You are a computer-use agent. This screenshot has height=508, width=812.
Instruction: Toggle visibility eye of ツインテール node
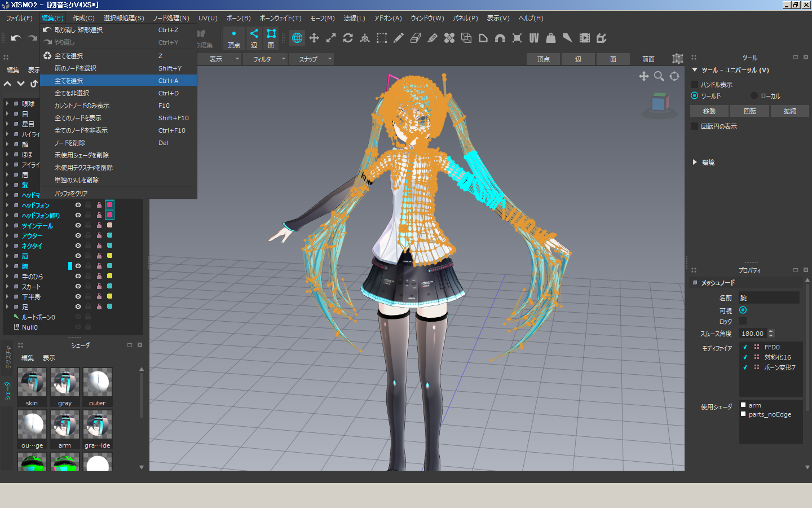coord(78,225)
